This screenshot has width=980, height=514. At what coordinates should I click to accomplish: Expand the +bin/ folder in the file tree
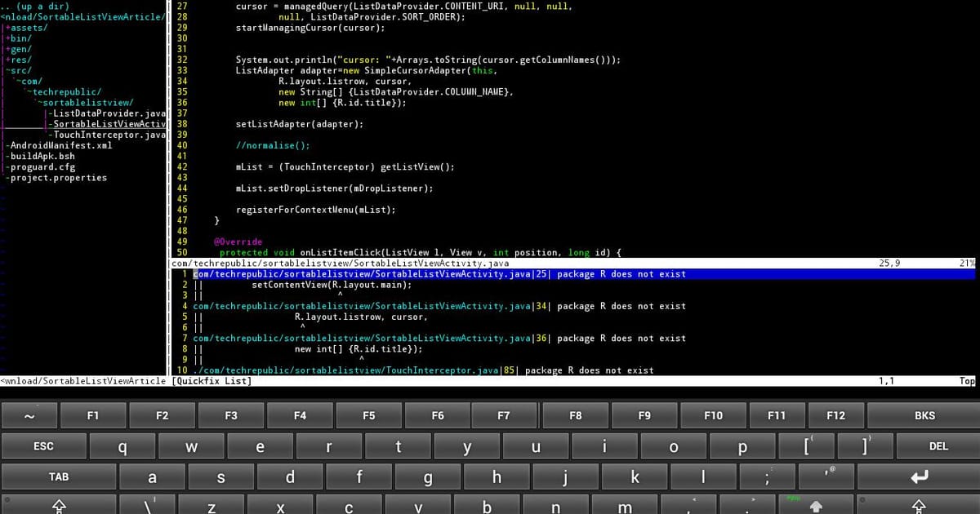(18, 38)
